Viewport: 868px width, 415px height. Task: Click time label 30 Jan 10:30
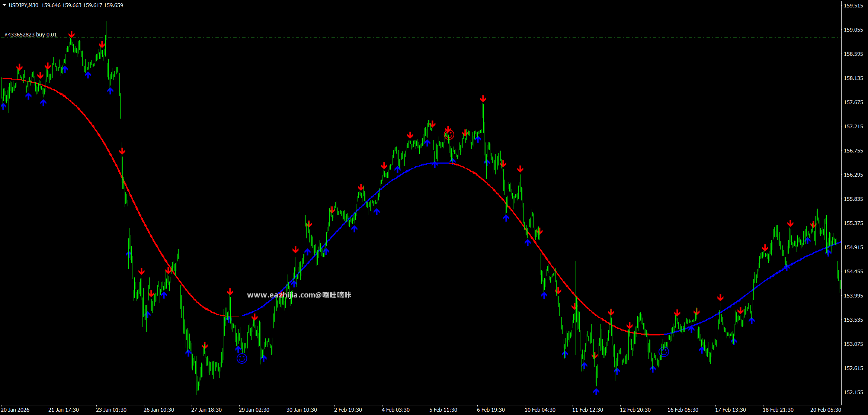click(302, 410)
